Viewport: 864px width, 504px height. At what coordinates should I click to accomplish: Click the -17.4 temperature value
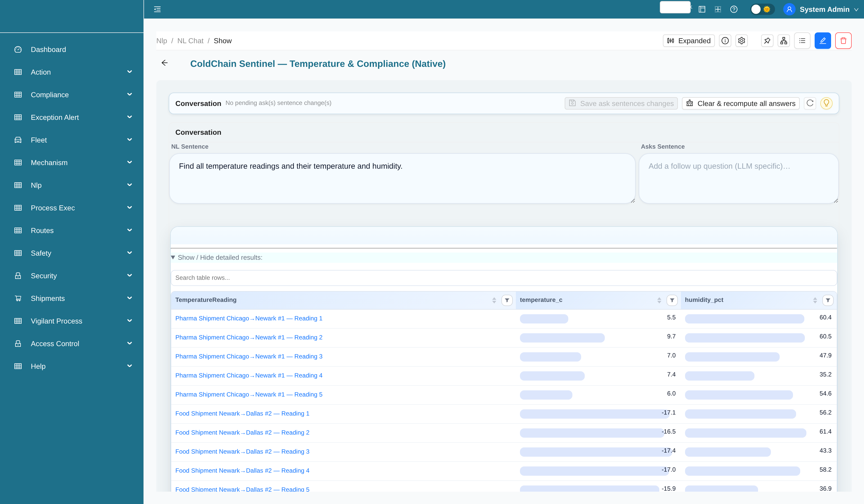coord(668,451)
